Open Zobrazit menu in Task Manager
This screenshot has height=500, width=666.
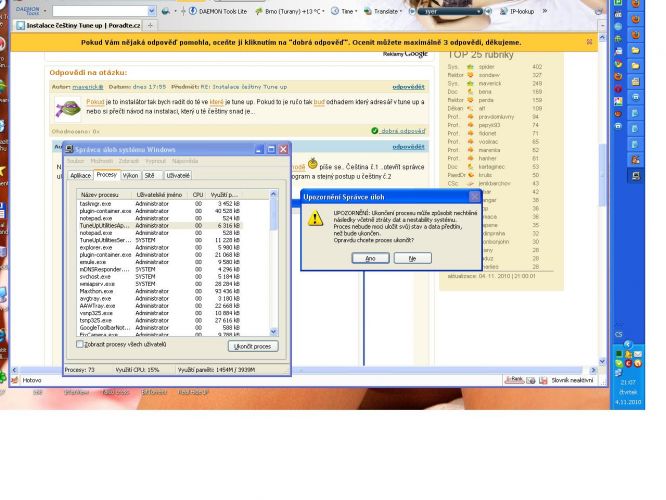pyautogui.click(x=129, y=161)
